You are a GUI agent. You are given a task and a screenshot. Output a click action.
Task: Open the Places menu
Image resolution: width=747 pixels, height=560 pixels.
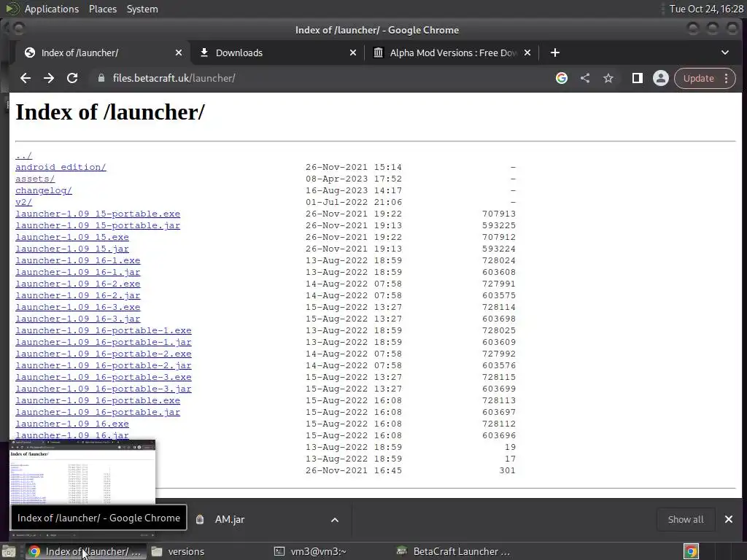(x=102, y=9)
